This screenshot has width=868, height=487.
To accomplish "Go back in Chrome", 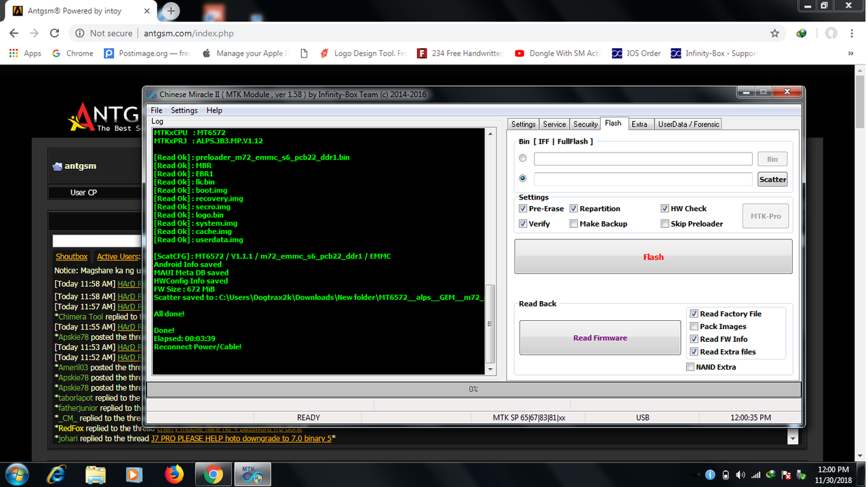I will tap(14, 33).
